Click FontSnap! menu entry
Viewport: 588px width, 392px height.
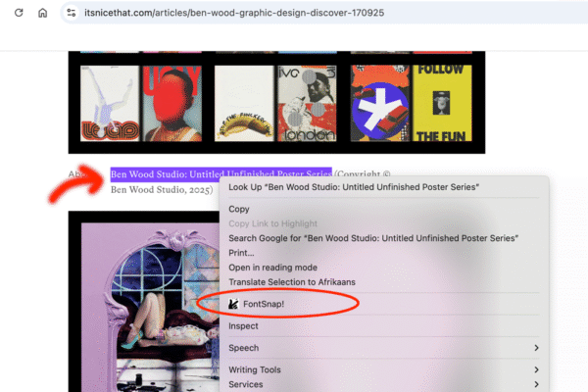pos(263,304)
